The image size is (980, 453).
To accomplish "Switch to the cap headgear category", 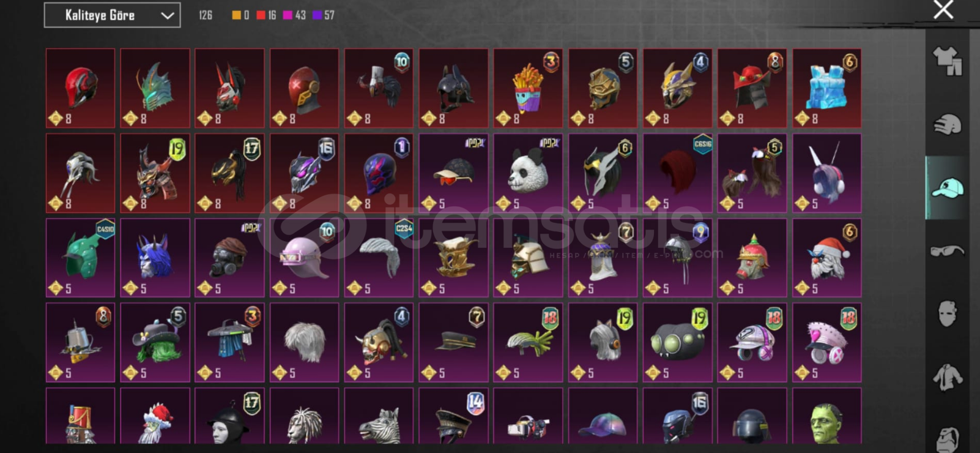I will tap(947, 188).
